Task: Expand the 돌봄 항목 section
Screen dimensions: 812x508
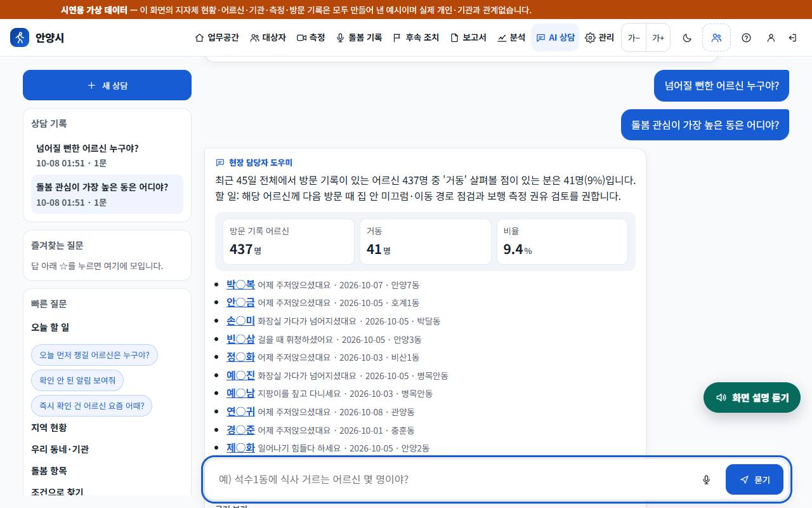Action: coord(49,471)
